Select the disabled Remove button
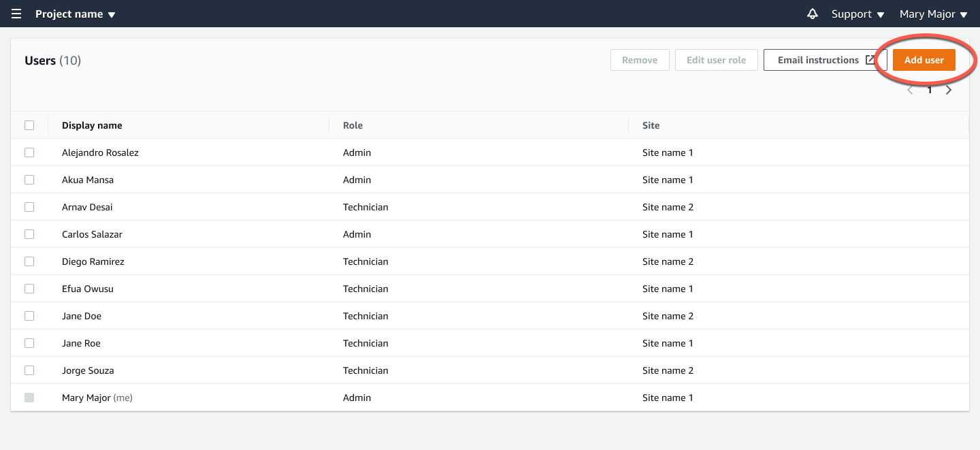The image size is (980, 450). [640, 60]
